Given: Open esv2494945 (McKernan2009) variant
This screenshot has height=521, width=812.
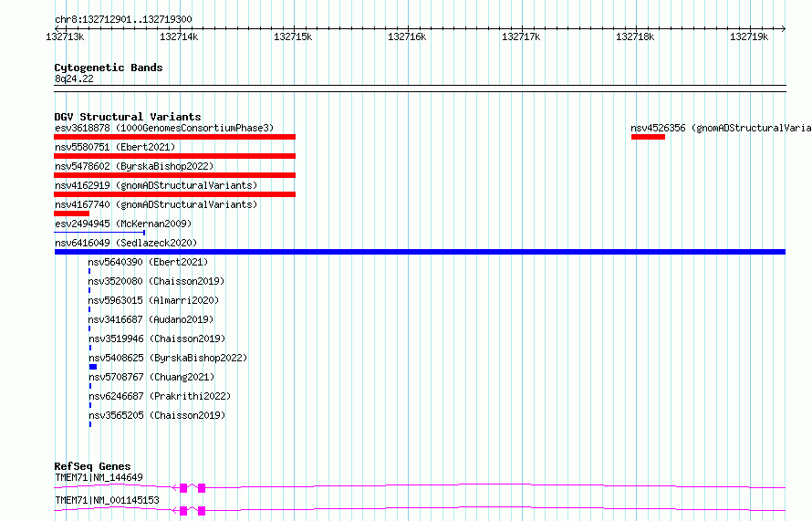Looking at the screenshot, I should click(123, 224).
